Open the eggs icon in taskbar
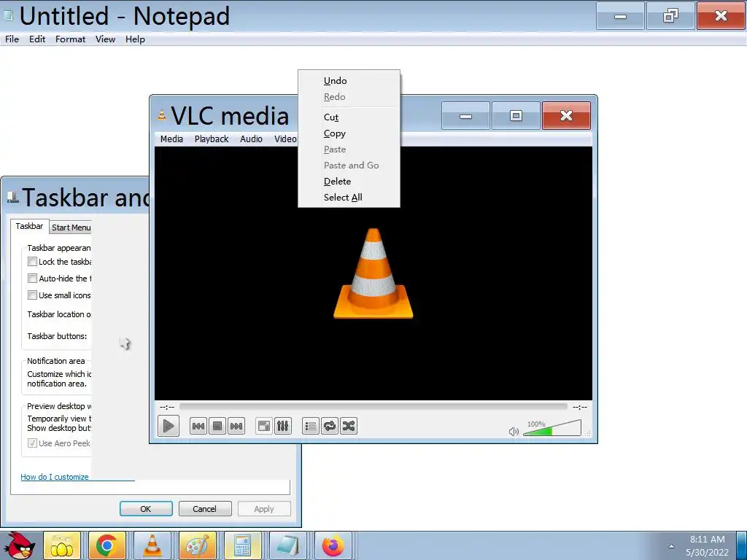This screenshot has width=747, height=560. [62, 545]
